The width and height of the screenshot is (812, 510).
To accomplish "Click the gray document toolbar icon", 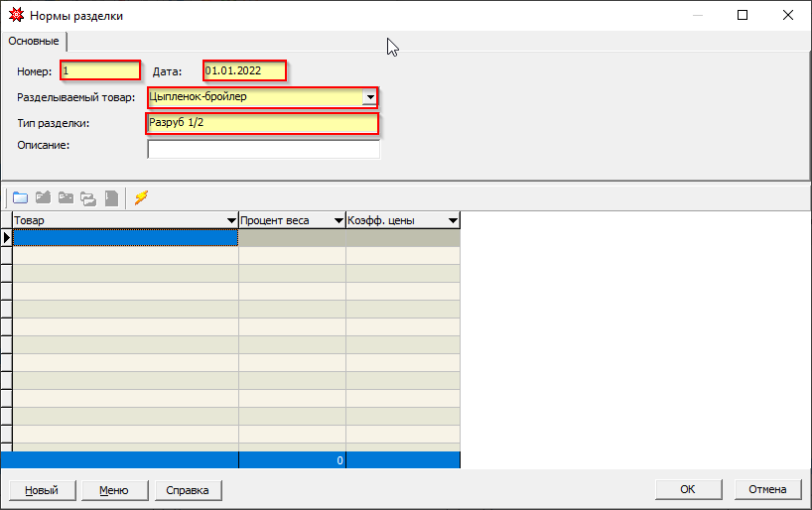I will (111, 197).
